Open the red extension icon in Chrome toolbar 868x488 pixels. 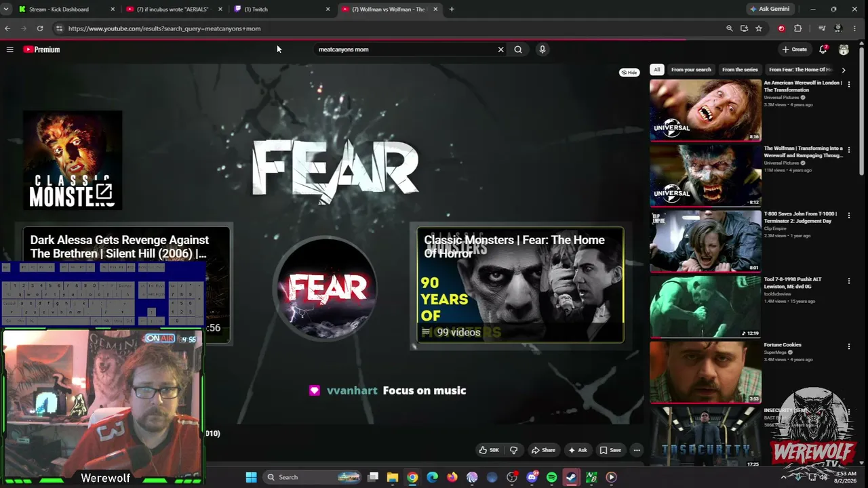click(781, 28)
